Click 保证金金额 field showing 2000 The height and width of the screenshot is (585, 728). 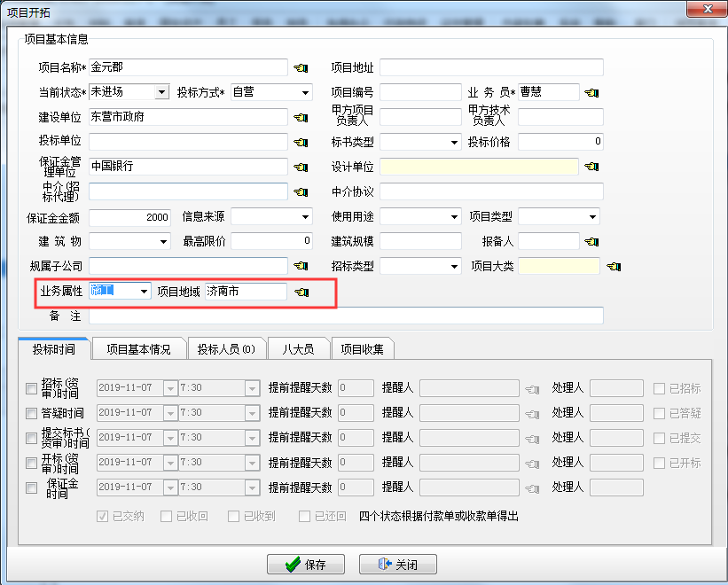tap(129, 216)
